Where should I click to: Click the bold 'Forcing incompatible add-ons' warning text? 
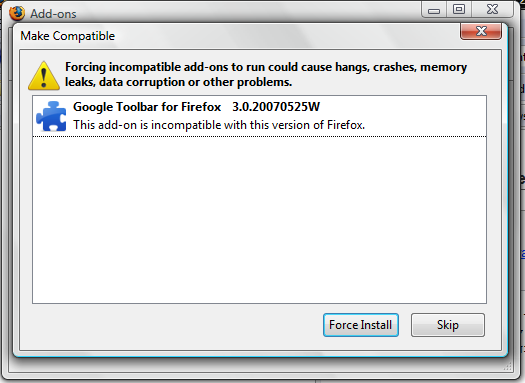point(266,67)
